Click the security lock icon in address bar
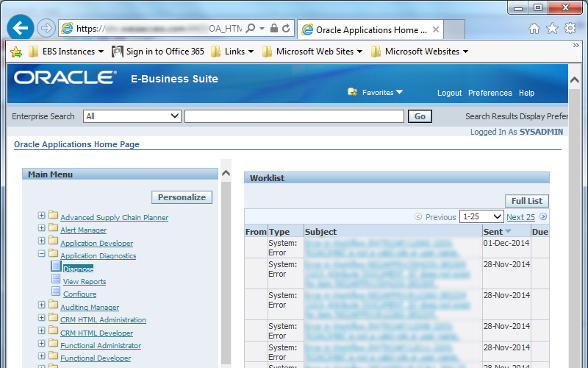Screen dimensions: 588x368 pos(274,28)
